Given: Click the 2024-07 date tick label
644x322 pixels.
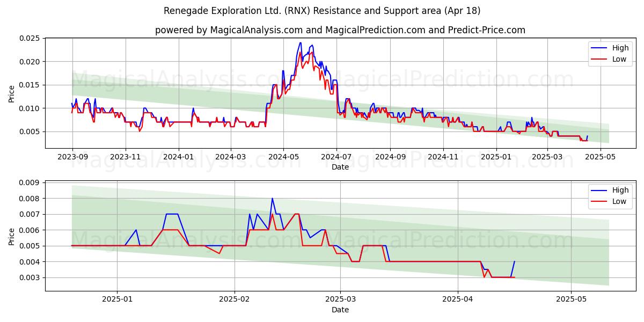Looking at the screenshot, I should [336, 157].
